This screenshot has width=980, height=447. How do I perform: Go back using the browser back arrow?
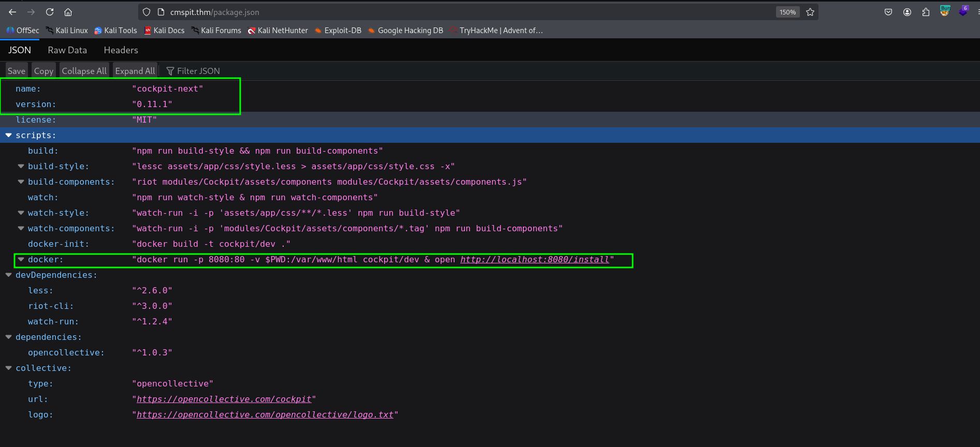pos(12,12)
